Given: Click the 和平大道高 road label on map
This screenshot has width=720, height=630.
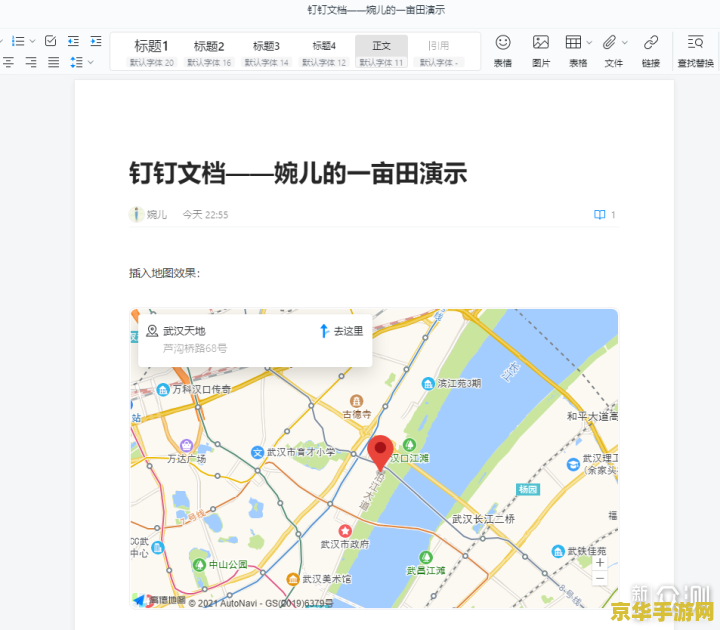Looking at the screenshot, I should 592,416.
